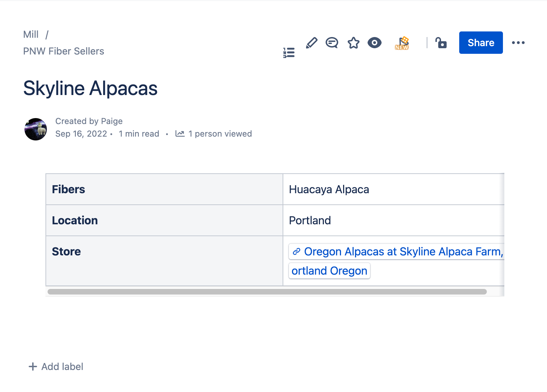Star this page as favorite
547x392 pixels.
(x=354, y=43)
